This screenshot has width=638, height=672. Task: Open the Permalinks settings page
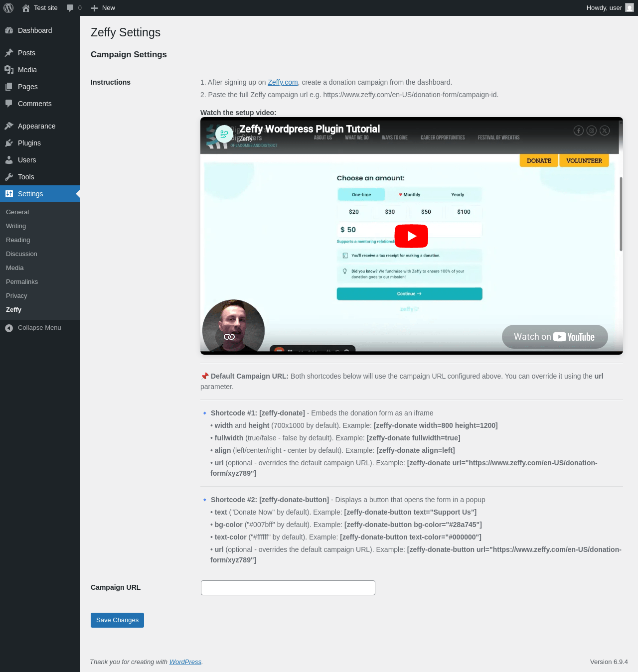(x=22, y=282)
